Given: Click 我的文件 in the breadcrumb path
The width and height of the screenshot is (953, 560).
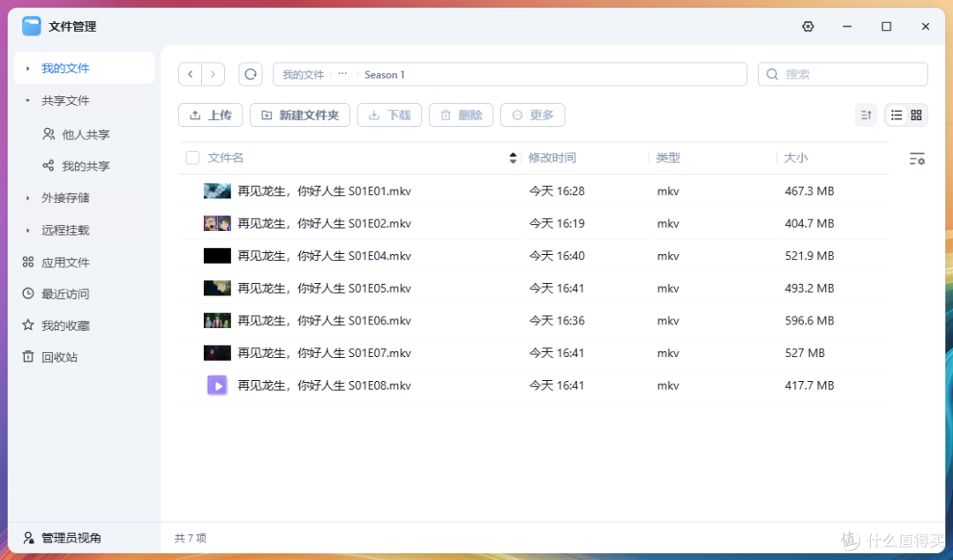Looking at the screenshot, I should click(302, 74).
